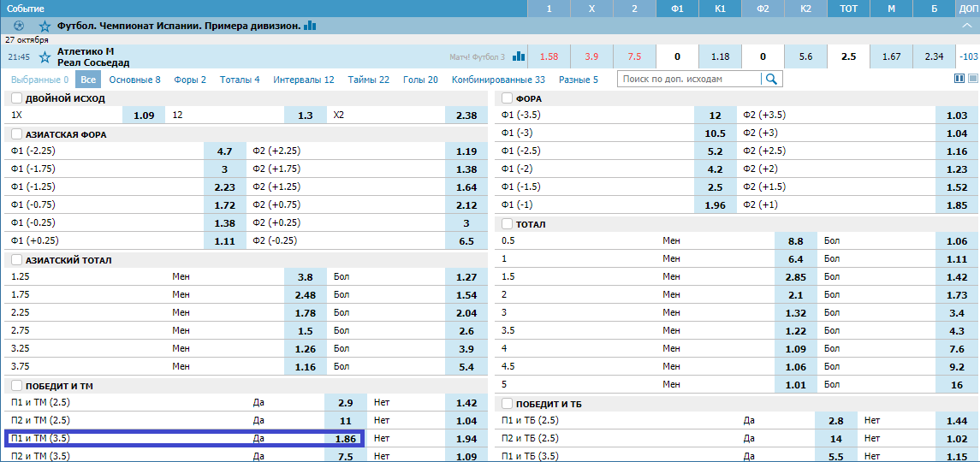Select total over odds 2.34 in main row

(934, 56)
